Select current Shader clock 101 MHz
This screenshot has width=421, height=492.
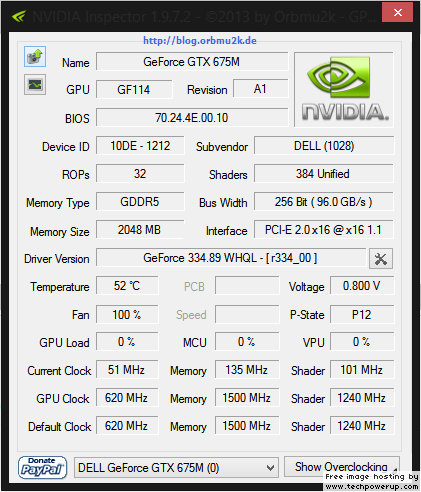coord(362,370)
